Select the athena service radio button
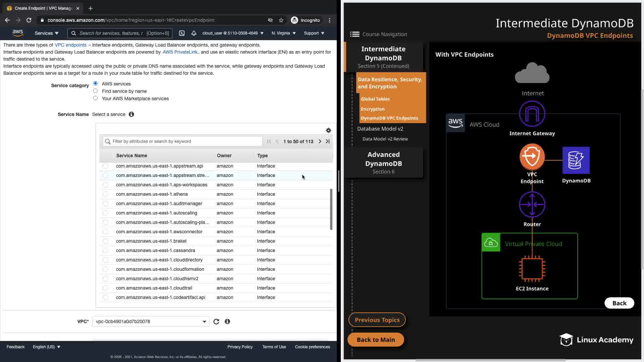Viewport: 644px width, 362px height. pos(105,194)
